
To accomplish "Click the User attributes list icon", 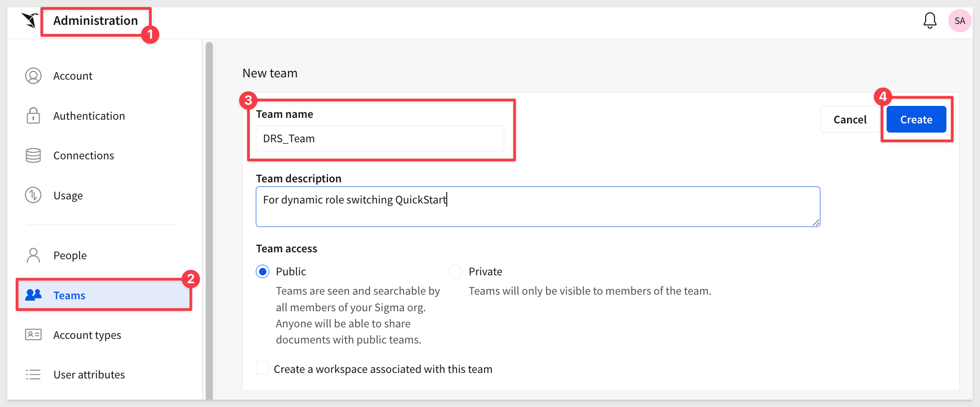I will (33, 375).
